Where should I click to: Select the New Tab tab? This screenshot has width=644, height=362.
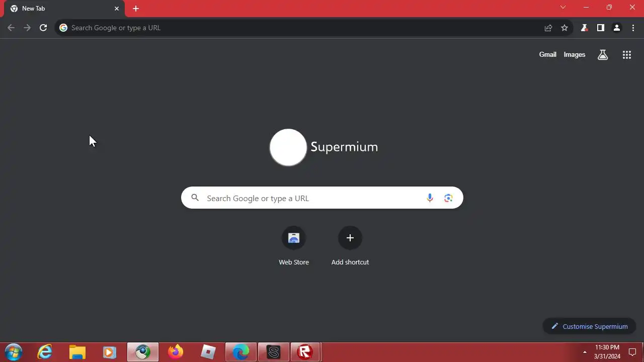(x=64, y=9)
